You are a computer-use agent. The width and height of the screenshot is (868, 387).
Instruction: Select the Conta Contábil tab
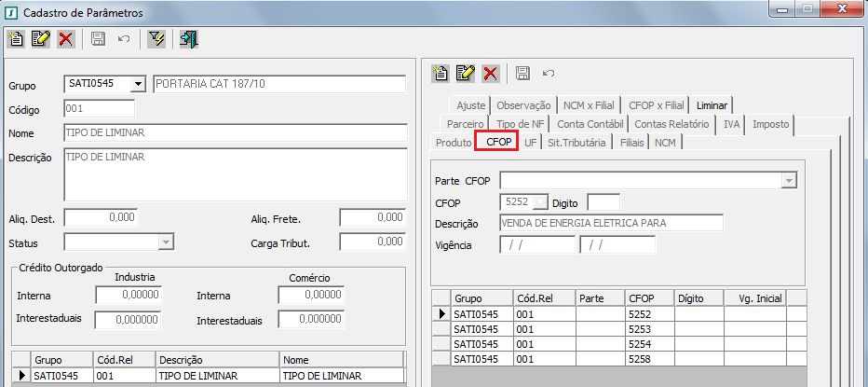coord(590,124)
